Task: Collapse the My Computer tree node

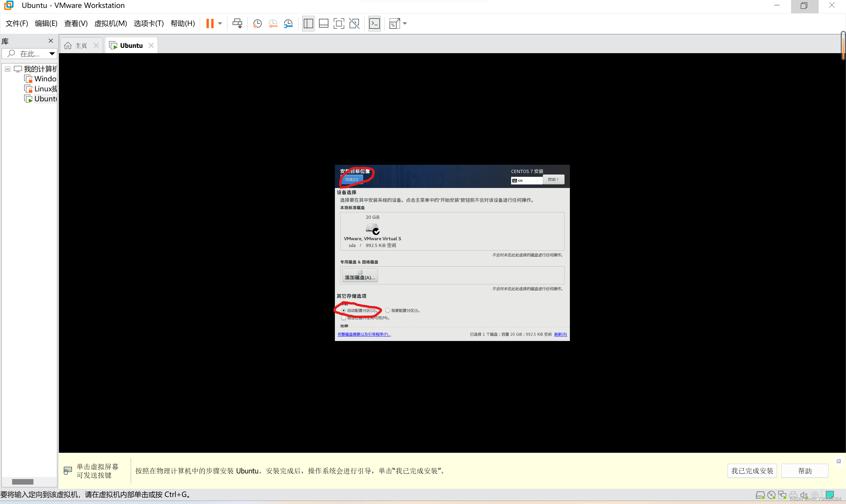Action: (x=7, y=69)
